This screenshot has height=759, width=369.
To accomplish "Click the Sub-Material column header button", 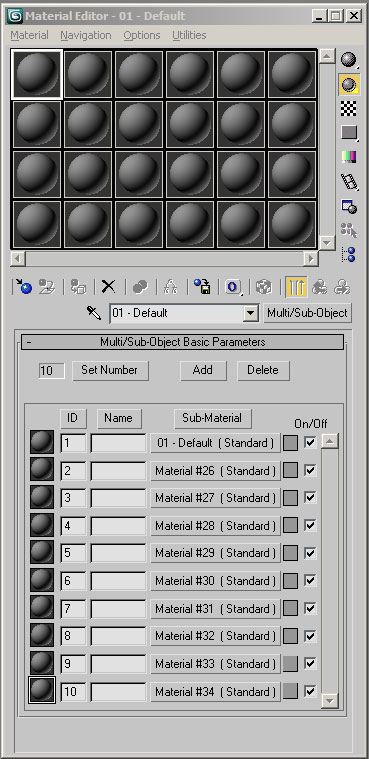I will (213, 418).
